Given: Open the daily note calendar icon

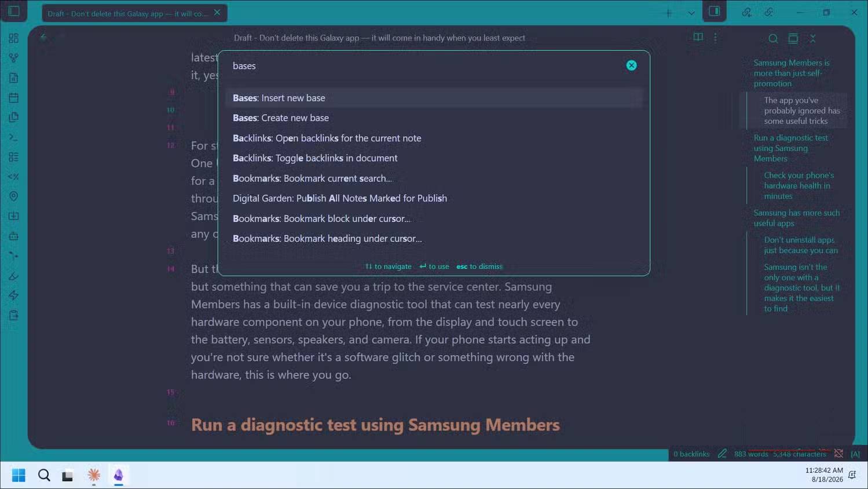Looking at the screenshot, I should (14, 97).
